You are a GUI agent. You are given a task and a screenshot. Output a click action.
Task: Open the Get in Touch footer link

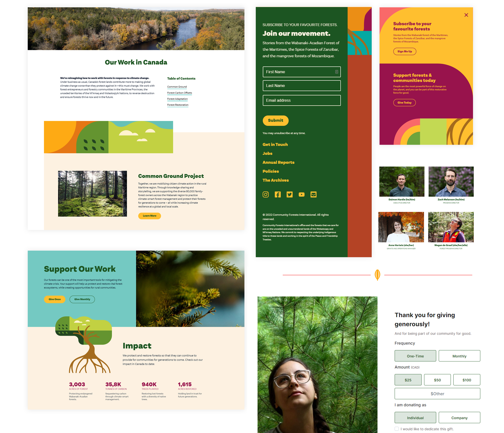275,144
